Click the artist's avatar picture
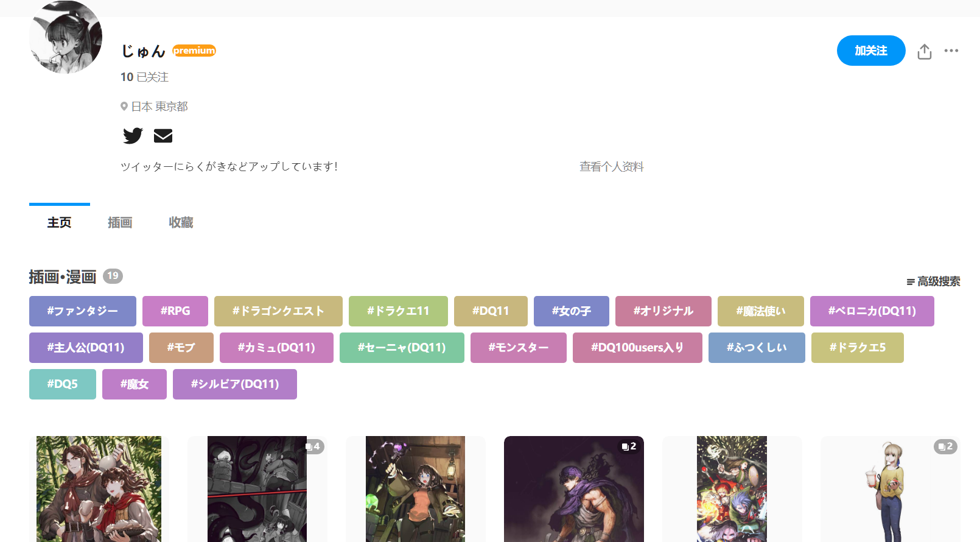The image size is (980, 542). coord(66,37)
